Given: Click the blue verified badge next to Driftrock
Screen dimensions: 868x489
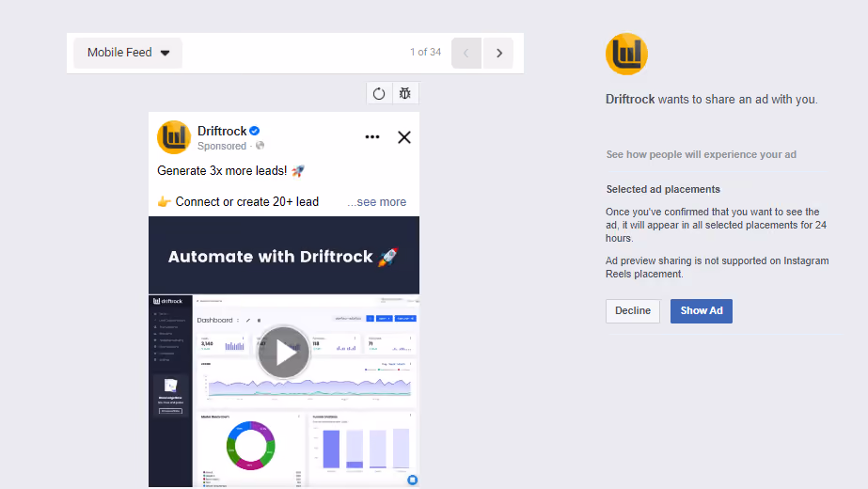Looking at the screenshot, I should (254, 131).
